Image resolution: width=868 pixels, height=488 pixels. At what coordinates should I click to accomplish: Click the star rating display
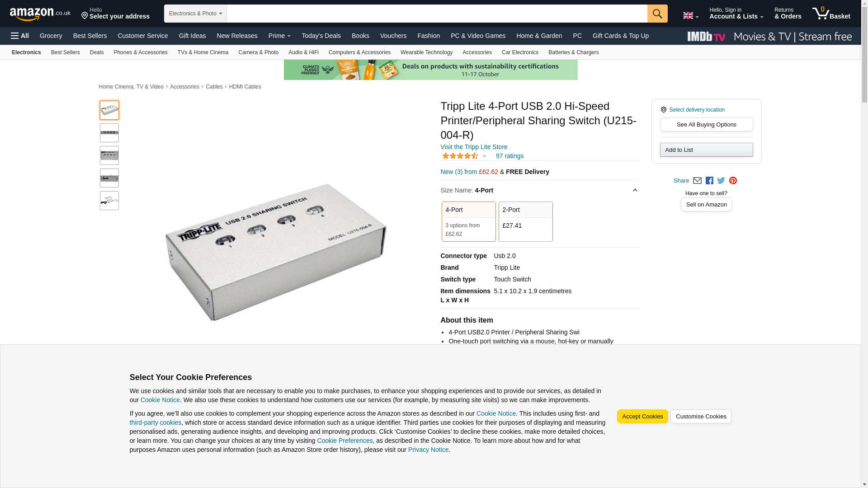[460, 156]
